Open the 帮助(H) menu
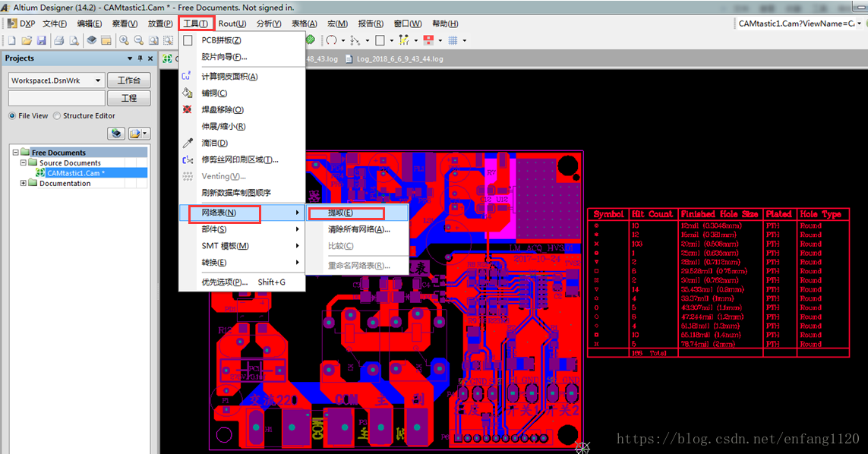This screenshot has width=868, height=454. [445, 24]
